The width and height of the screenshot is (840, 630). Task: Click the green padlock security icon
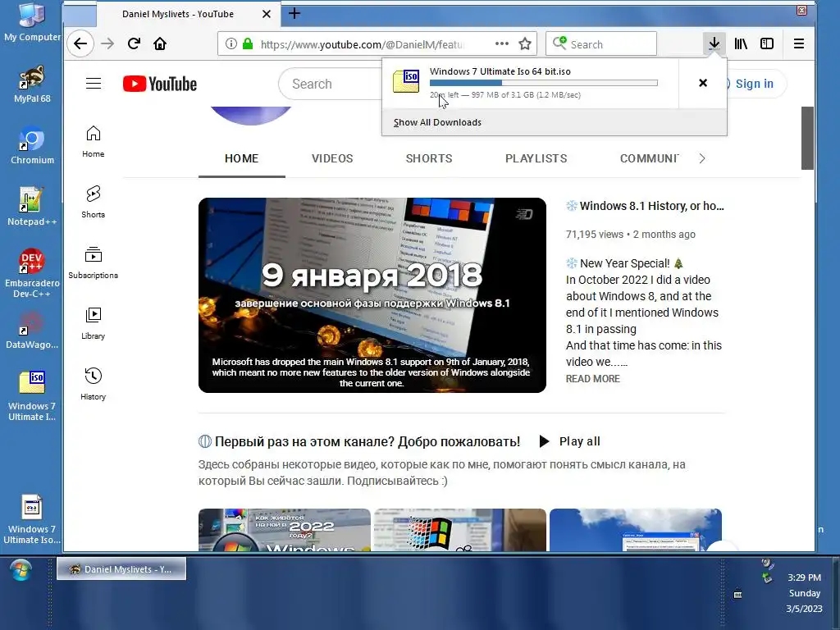click(x=248, y=43)
